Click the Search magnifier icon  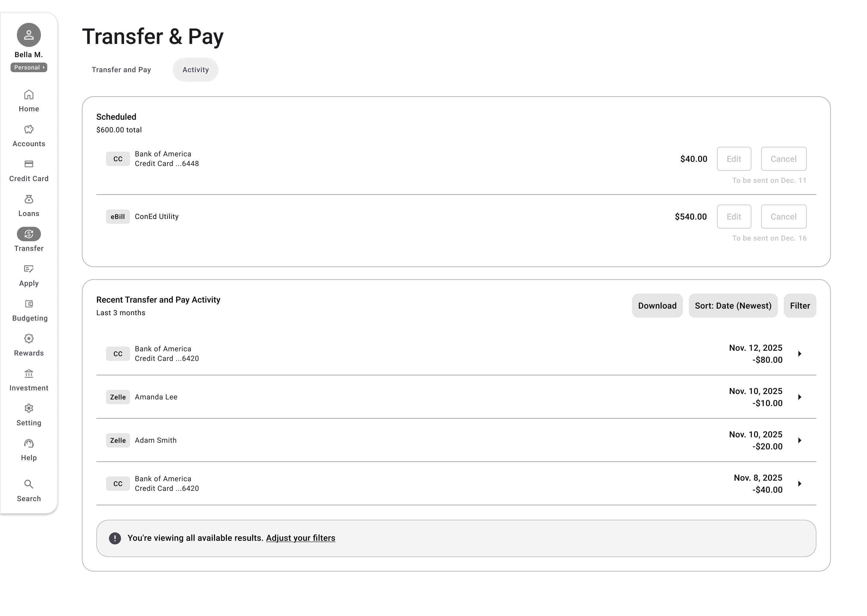29,484
